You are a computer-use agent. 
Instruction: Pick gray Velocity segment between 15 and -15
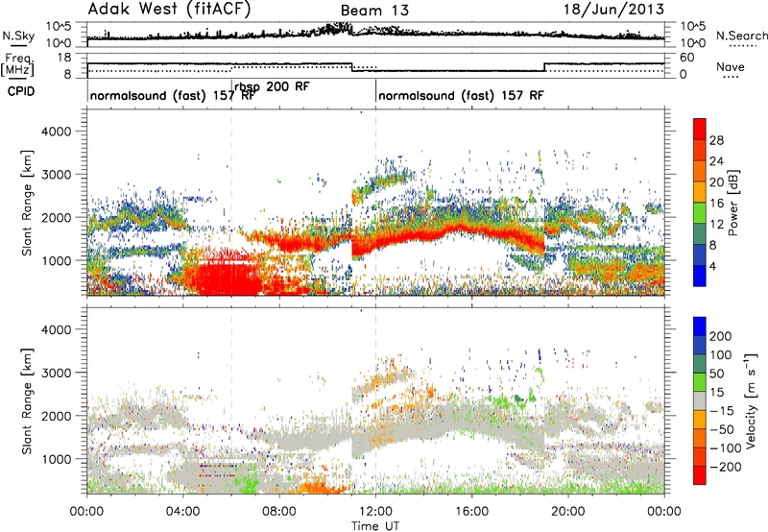pos(700,400)
